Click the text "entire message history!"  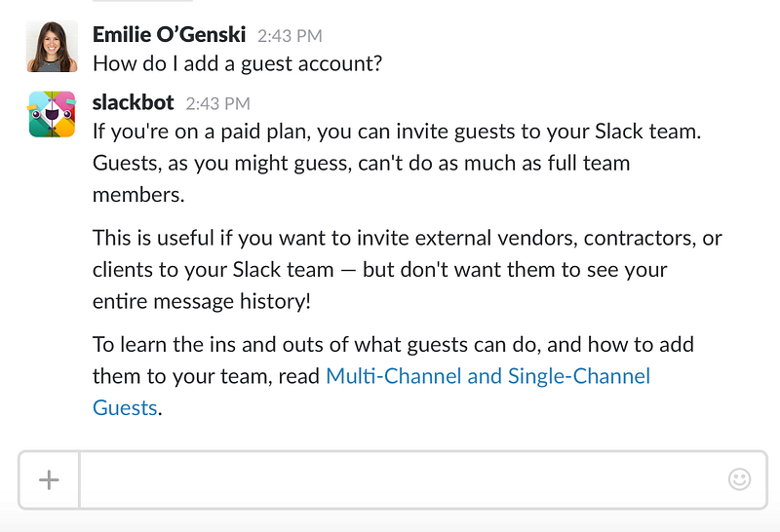coord(202,301)
